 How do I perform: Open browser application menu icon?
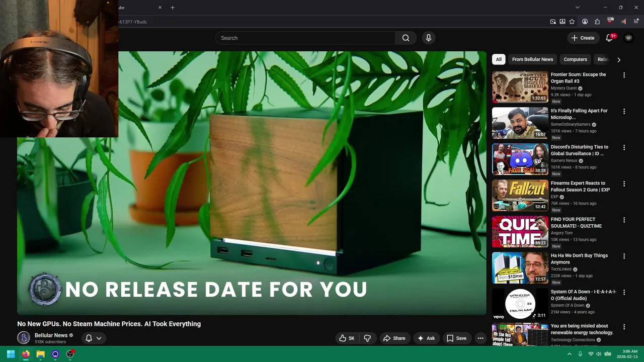click(x=636, y=22)
